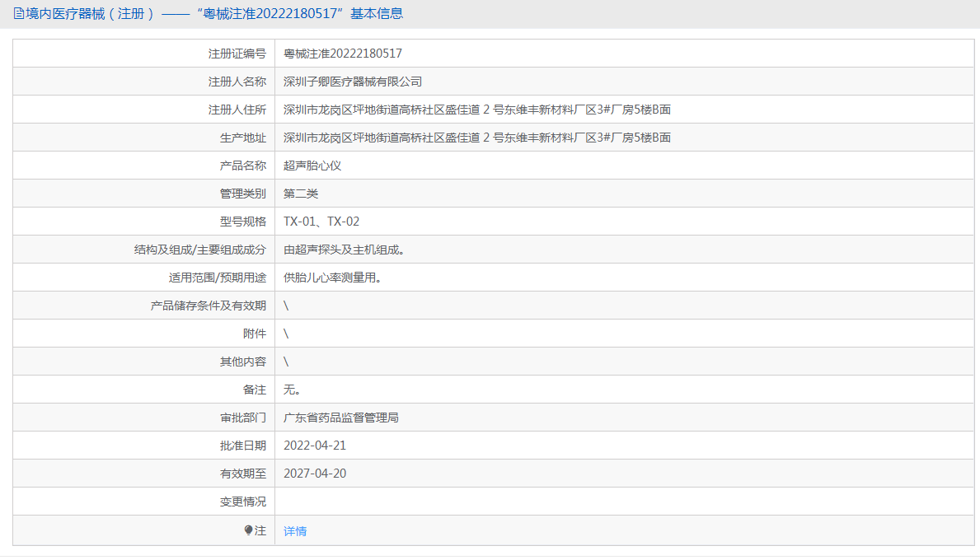The width and height of the screenshot is (980, 560).
Task: Select registration number 粤械注准20222180517 cell value
Action: click(x=343, y=54)
